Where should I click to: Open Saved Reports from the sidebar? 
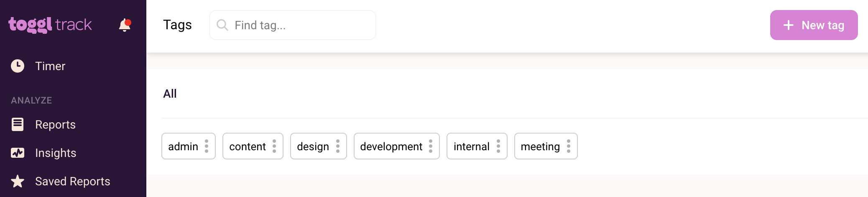72,181
